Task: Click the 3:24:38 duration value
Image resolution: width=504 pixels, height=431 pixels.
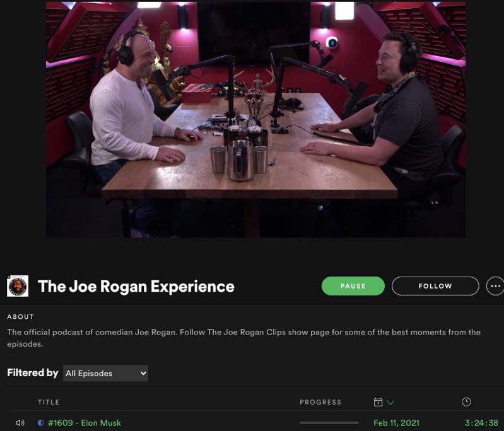Action: point(481,423)
